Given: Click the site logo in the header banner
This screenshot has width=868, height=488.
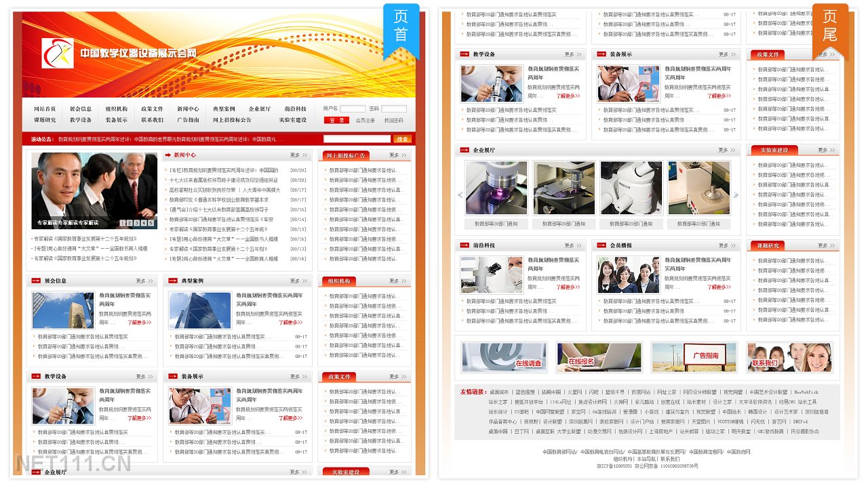Looking at the screenshot, I should 58,53.
